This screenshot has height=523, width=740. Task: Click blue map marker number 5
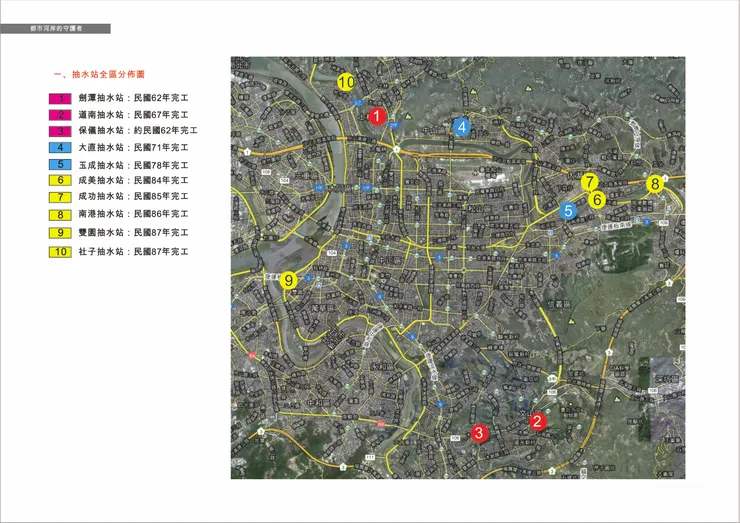(x=569, y=211)
